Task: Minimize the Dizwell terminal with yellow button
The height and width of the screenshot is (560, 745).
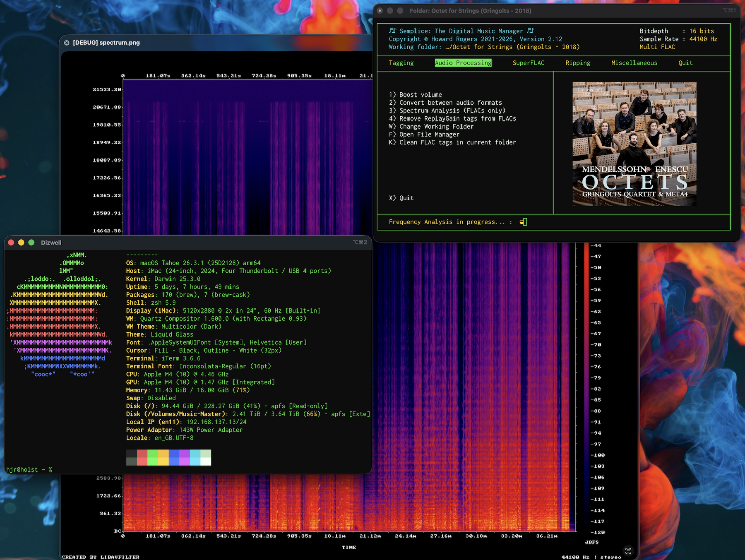Action: [x=21, y=243]
